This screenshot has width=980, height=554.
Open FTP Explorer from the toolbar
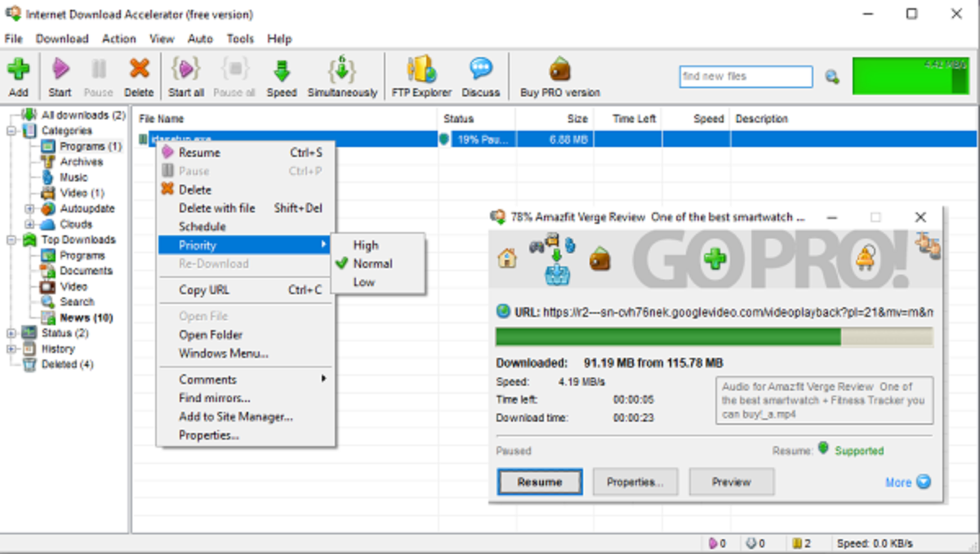[x=421, y=69]
